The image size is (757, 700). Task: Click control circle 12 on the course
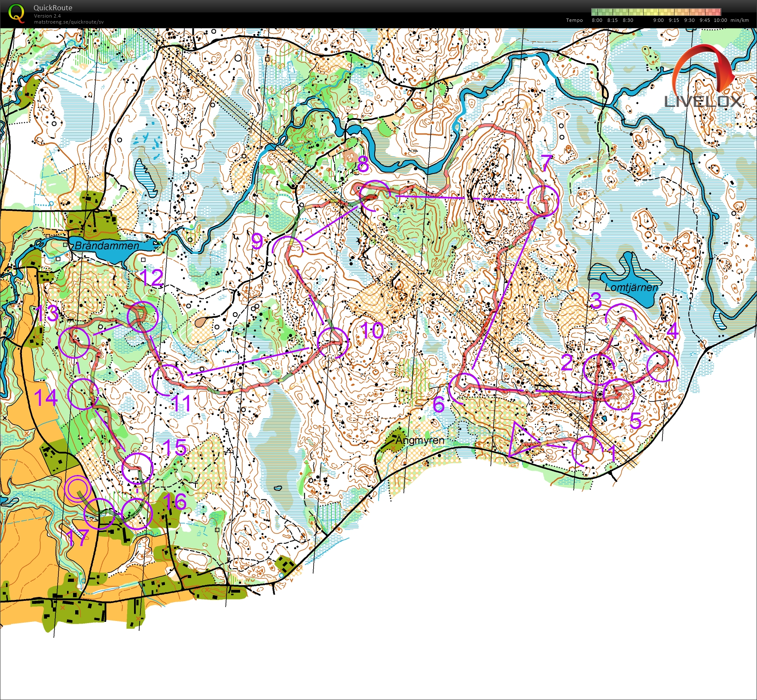(x=143, y=317)
